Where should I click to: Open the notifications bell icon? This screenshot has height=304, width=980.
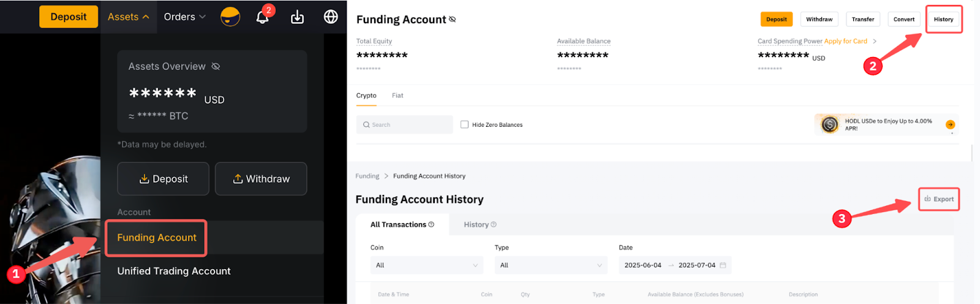(x=262, y=17)
